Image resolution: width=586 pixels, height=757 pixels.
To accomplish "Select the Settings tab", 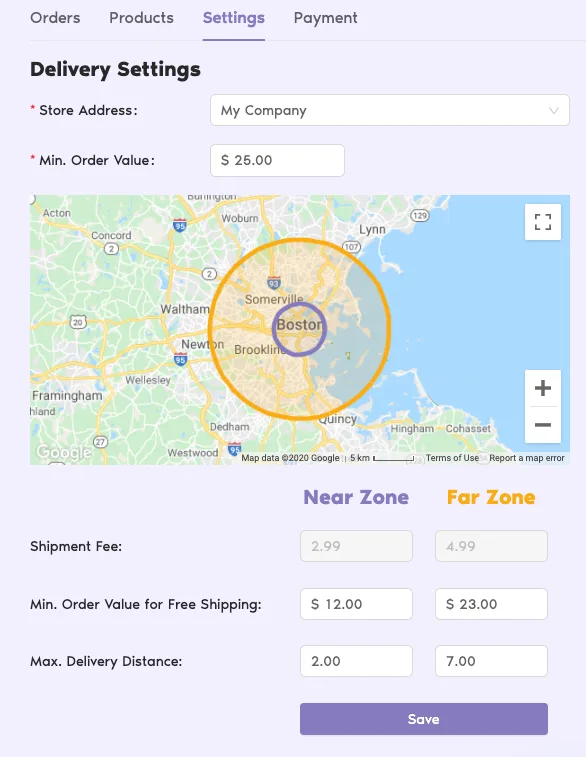I will pyautogui.click(x=234, y=18).
